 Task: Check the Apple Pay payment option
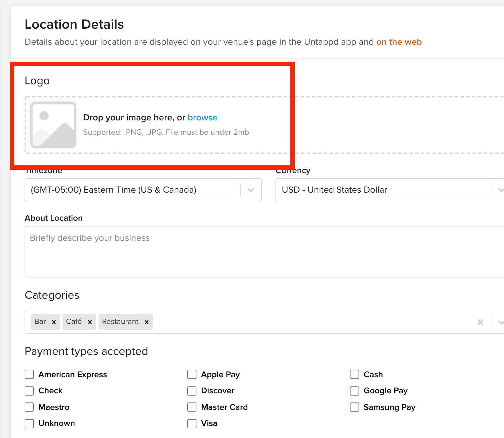pyautogui.click(x=192, y=374)
